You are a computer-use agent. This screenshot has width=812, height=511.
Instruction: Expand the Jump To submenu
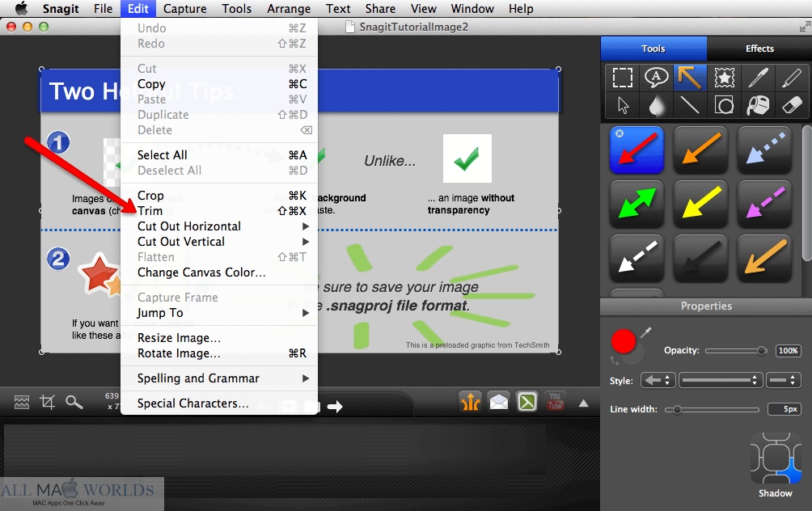(219, 313)
